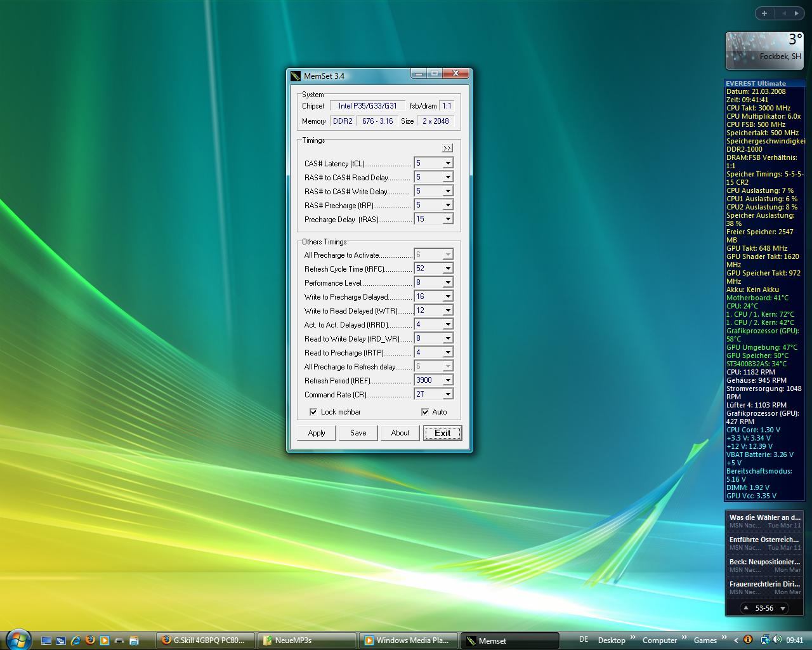This screenshot has height=650, width=812.
Task: Click the Exit button
Action: coord(442,433)
